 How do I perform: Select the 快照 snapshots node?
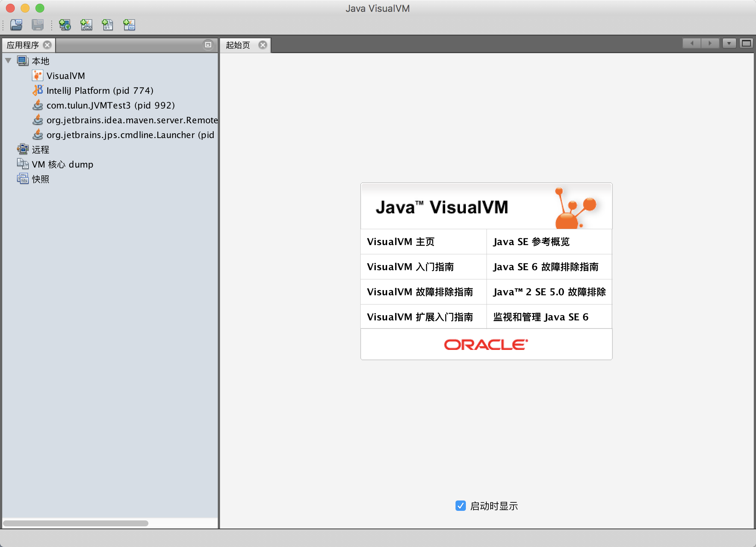click(x=40, y=179)
